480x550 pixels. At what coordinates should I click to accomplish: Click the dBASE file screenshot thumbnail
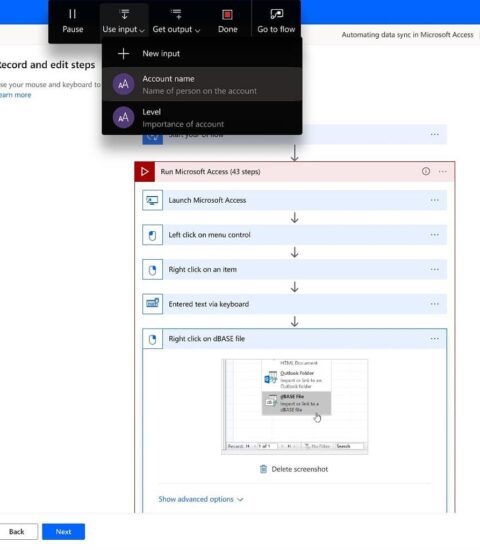(x=295, y=407)
